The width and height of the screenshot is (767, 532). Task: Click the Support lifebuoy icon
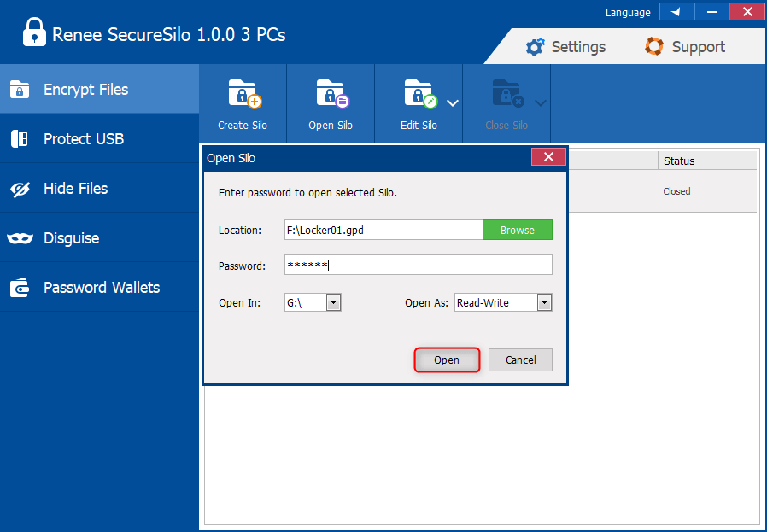pos(654,46)
